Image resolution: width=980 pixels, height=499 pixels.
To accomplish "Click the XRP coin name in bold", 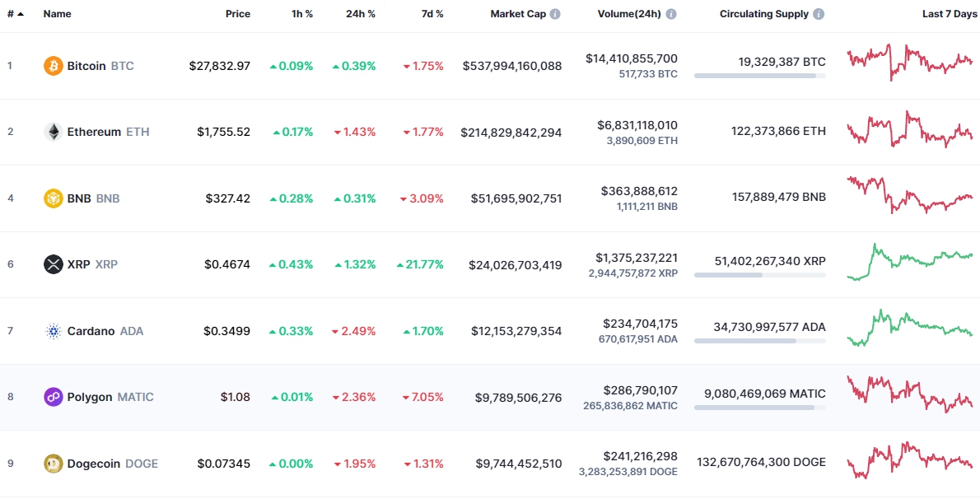I will pos(79,264).
